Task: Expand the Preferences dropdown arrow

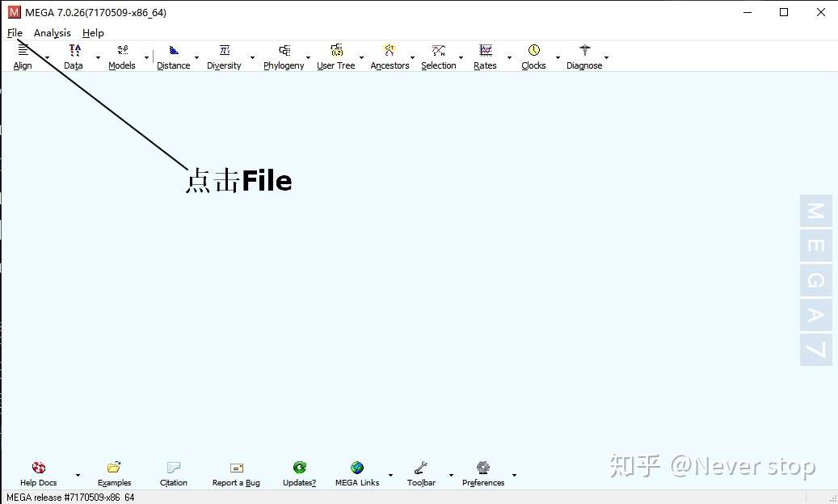Action: [x=515, y=476]
